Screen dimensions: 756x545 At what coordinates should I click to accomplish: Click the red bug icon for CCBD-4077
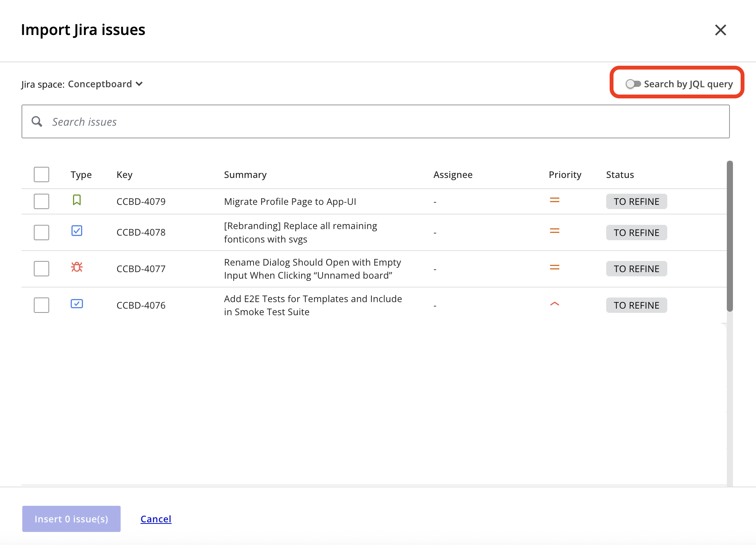(x=77, y=267)
